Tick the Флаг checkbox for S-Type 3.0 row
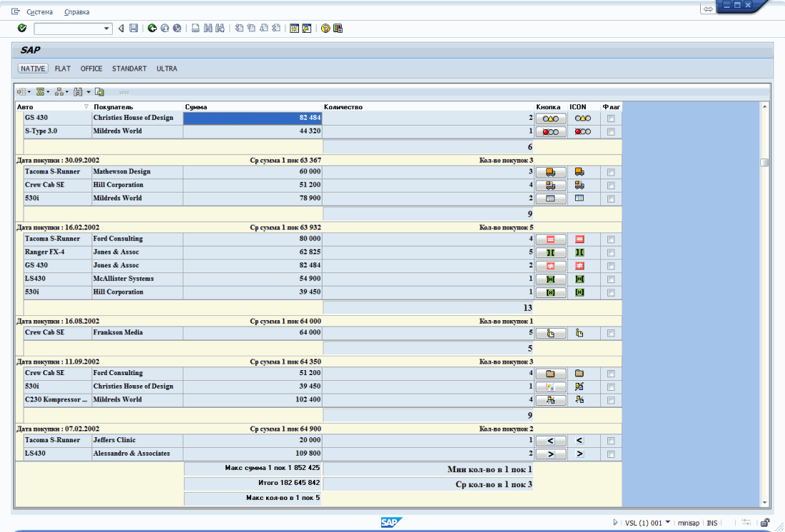785x532 pixels. tap(611, 132)
